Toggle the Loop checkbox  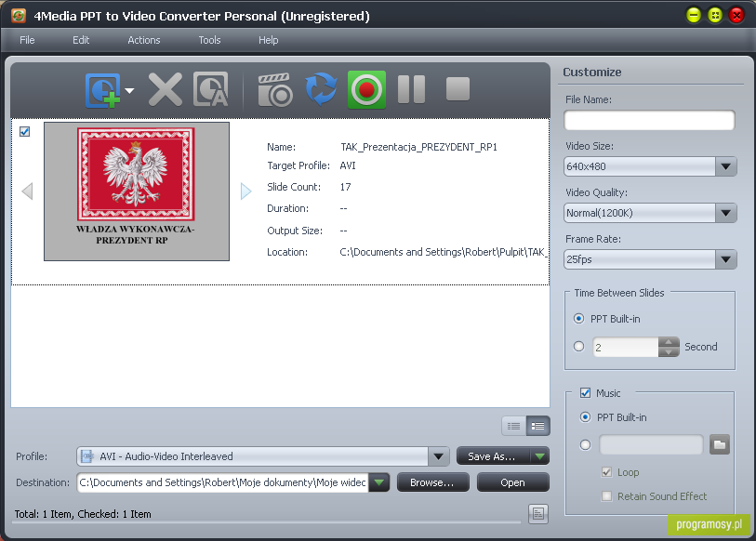click(607, 472)
